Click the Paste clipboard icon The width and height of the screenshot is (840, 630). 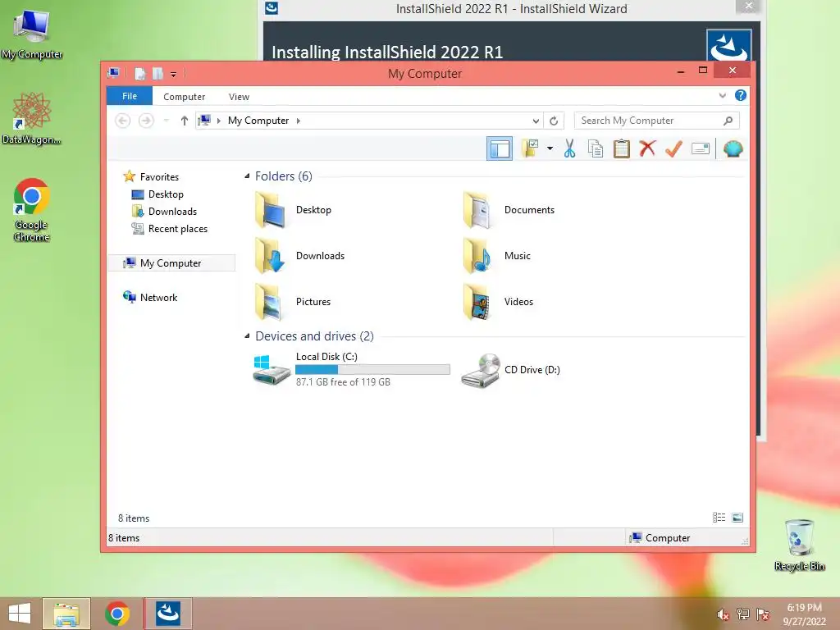pyautogui.click(x=622, y=148)
